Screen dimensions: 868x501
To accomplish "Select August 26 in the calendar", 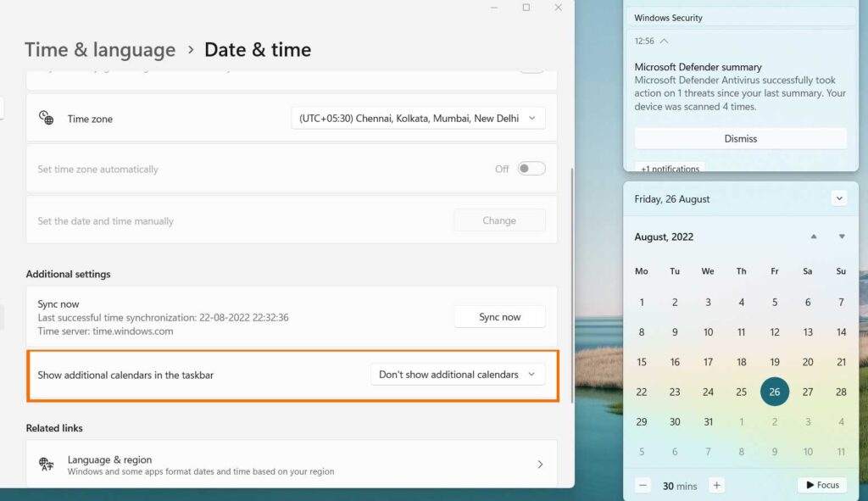I will (x=775, y=392).
